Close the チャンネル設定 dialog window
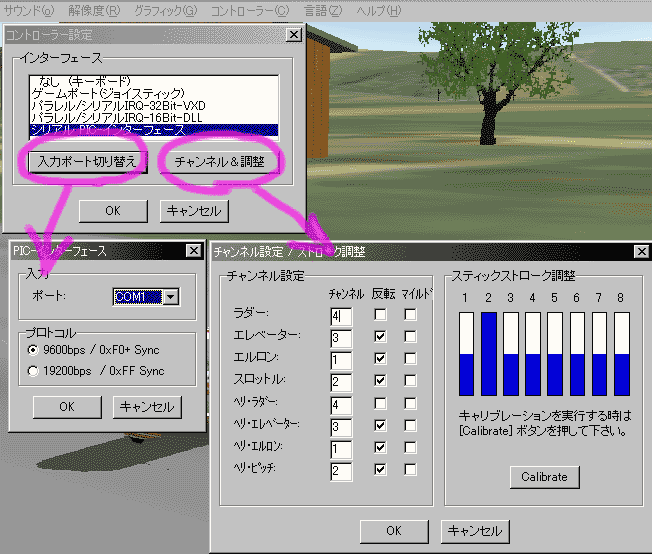 pyautogui.click(x=638, y=253)
